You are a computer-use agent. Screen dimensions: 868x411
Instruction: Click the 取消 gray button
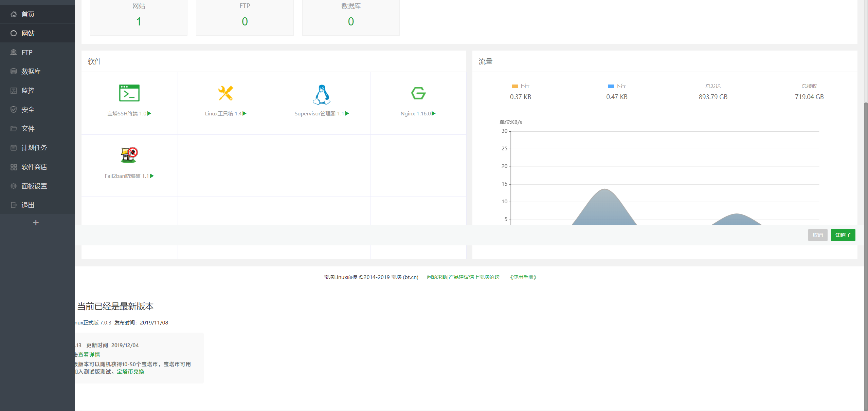point(818,235)
